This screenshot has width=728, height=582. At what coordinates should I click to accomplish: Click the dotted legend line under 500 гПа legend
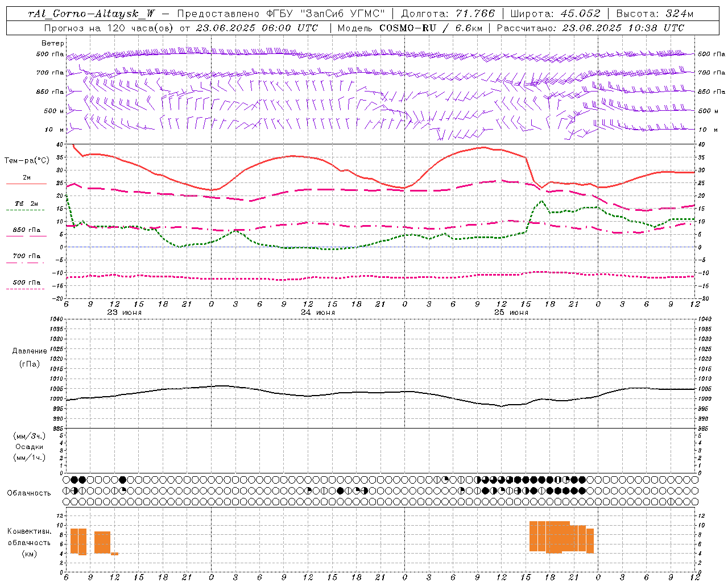pyautogui.click(x=26, y=289)
